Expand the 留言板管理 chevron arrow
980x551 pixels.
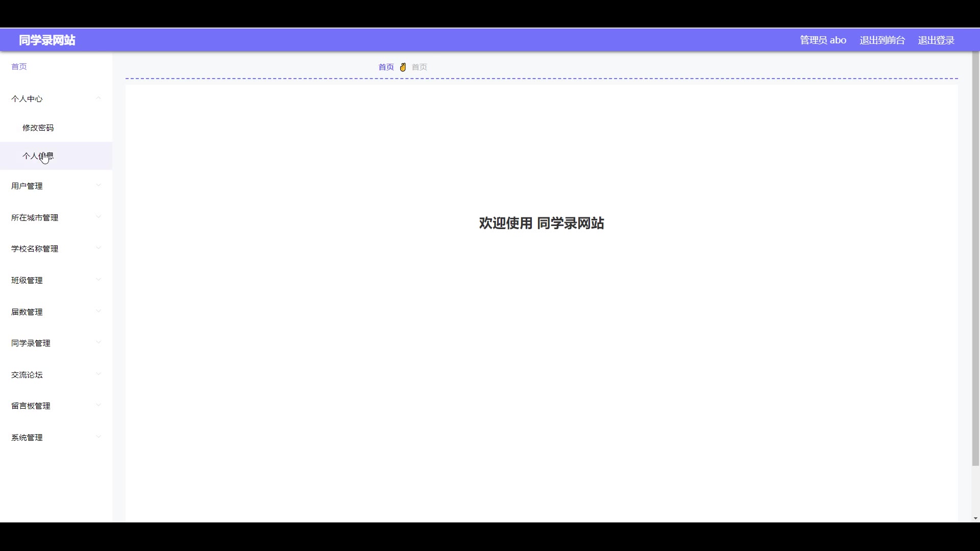tap(99, 405)
